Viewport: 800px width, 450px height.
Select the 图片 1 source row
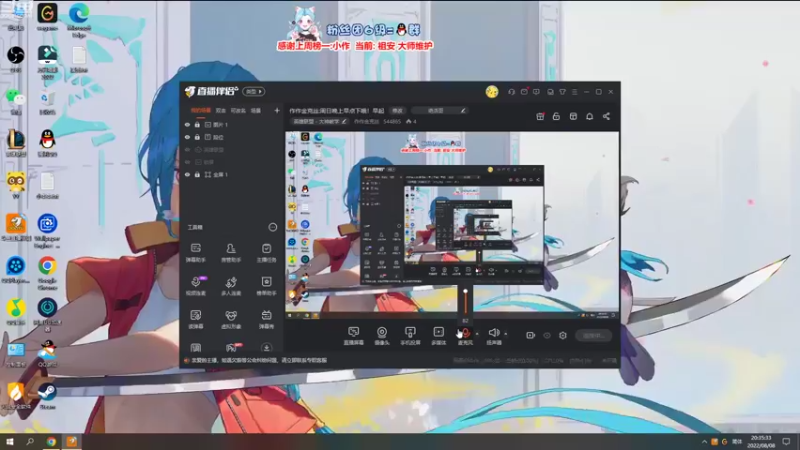point(232,124)
